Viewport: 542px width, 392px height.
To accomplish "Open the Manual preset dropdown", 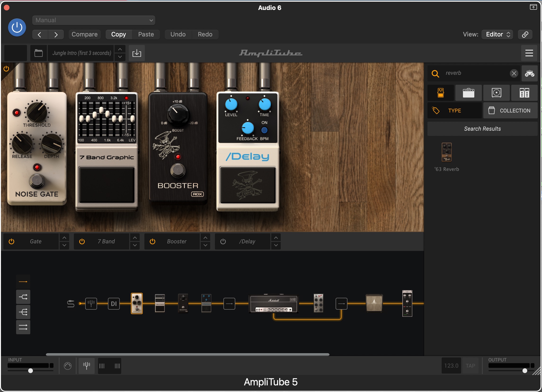I will 94,20.
